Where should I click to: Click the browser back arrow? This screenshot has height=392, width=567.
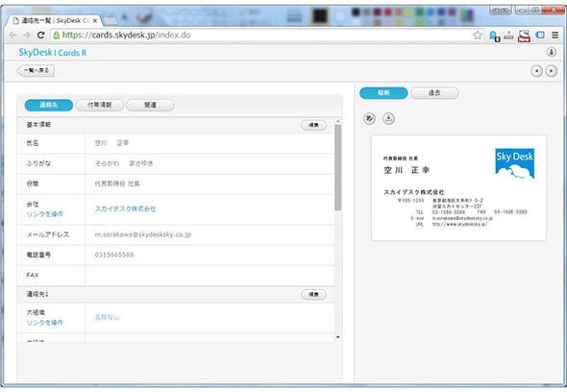click(x=13, y=36)
